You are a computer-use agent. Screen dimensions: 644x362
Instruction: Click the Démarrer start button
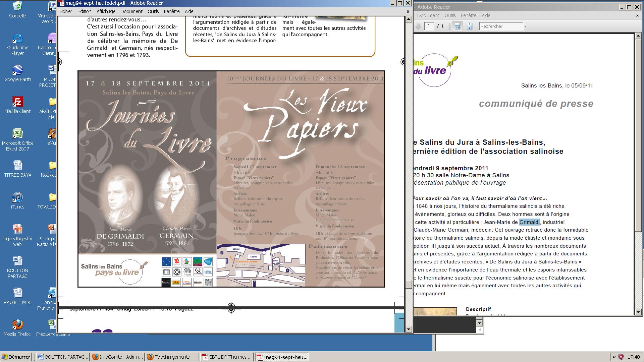click(x=16, y=357)
